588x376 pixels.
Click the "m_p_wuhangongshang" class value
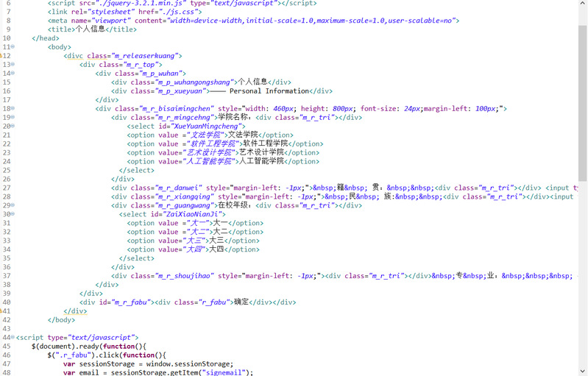pos(194,82)
